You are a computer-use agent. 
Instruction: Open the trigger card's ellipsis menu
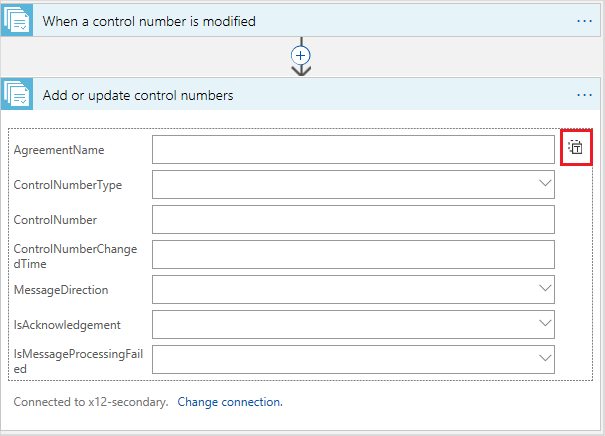pyautogui.click(x=585, y=20)
